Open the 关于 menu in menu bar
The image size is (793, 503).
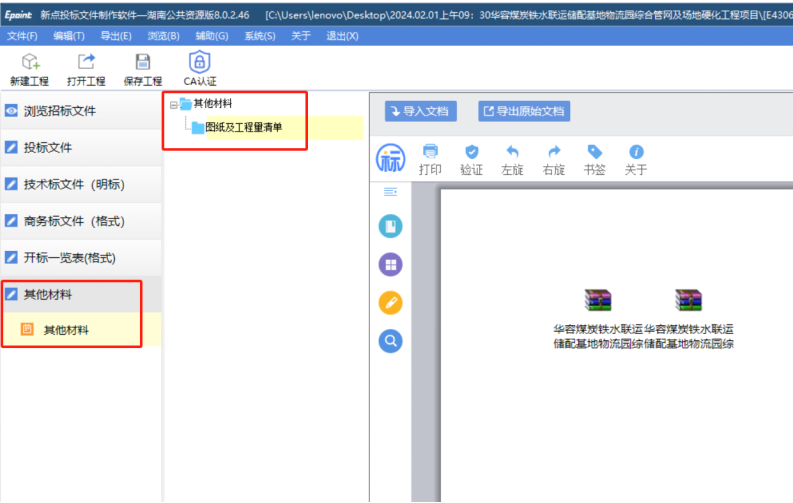301,36
